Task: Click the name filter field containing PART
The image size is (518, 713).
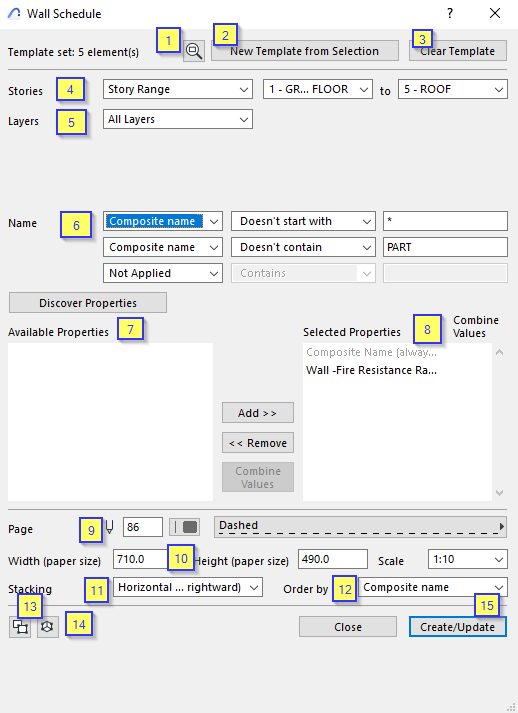Action: pos(445,247)
